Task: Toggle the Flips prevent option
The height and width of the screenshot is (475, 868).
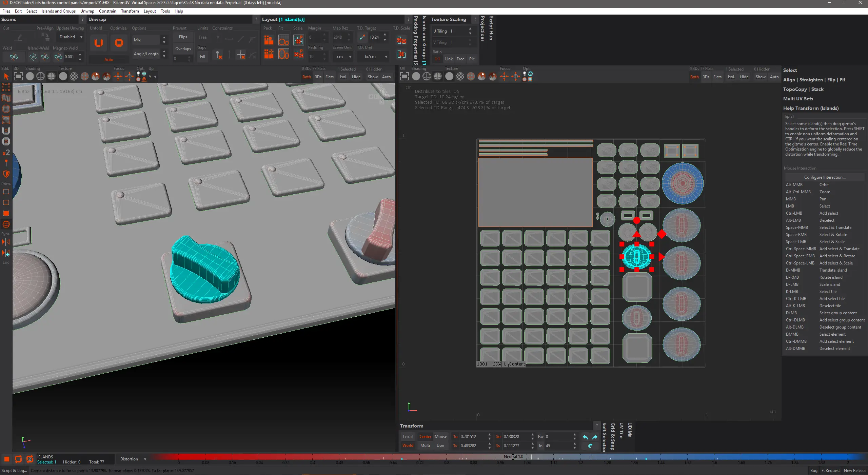Action: click(183, 37)
